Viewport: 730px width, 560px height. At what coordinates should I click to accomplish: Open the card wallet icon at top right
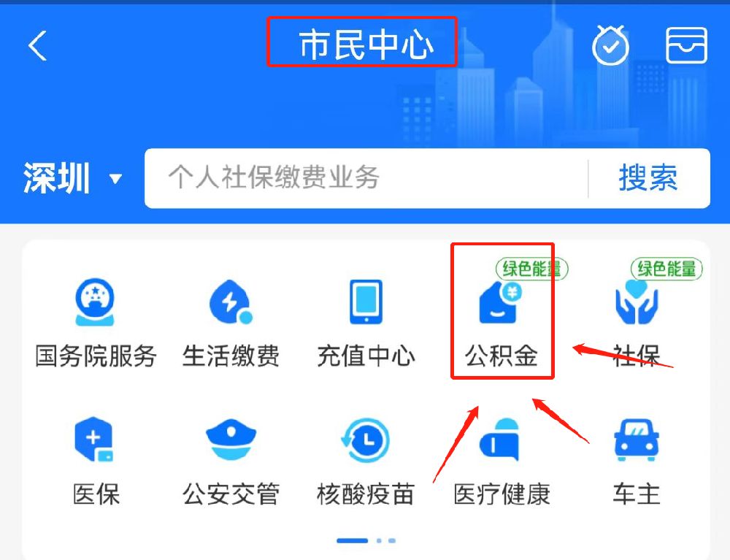pos(687,45)
